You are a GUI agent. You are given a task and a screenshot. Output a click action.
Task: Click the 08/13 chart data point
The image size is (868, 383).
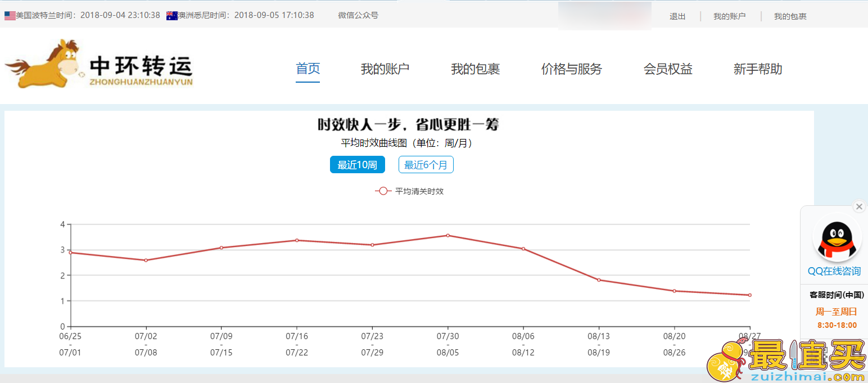599,280
